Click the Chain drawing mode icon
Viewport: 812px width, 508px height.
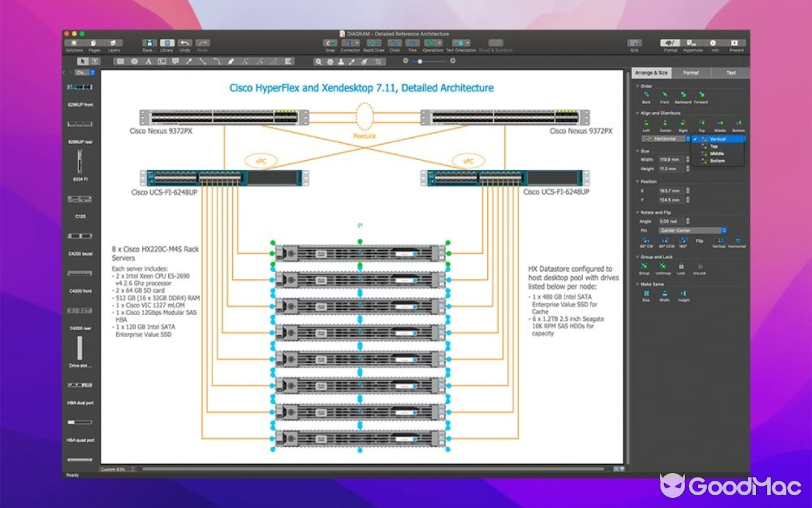tap(395, 43)
